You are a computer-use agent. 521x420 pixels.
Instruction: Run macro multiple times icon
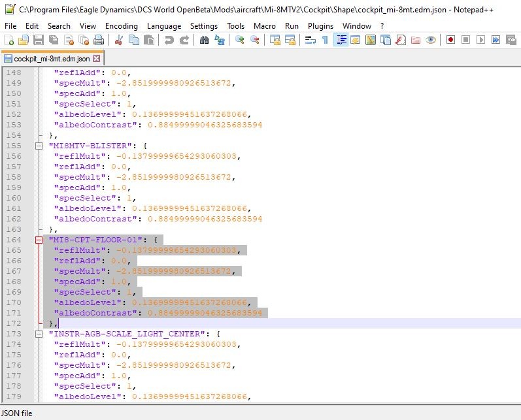pos(496,40)
